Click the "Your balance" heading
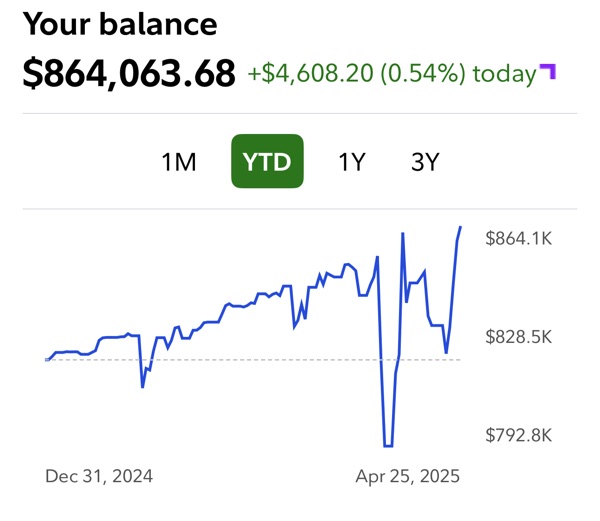This screenshot has height=521, width=600. coord(119,24)
